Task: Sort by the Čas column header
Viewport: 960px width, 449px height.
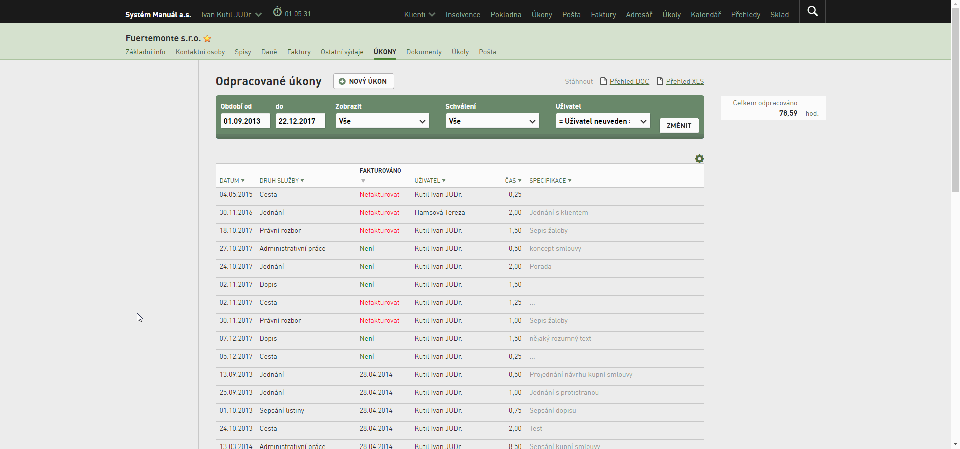Action: pyautogui.click(x=512, y=181)
